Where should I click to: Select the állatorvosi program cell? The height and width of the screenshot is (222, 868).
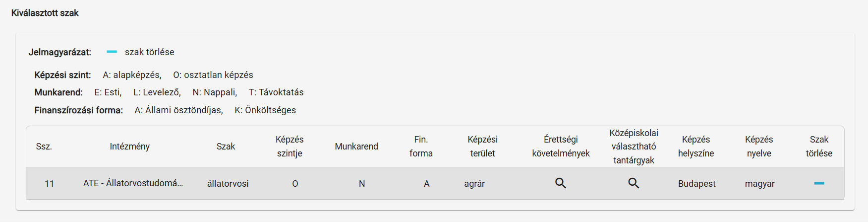click(x=228, y=184)
